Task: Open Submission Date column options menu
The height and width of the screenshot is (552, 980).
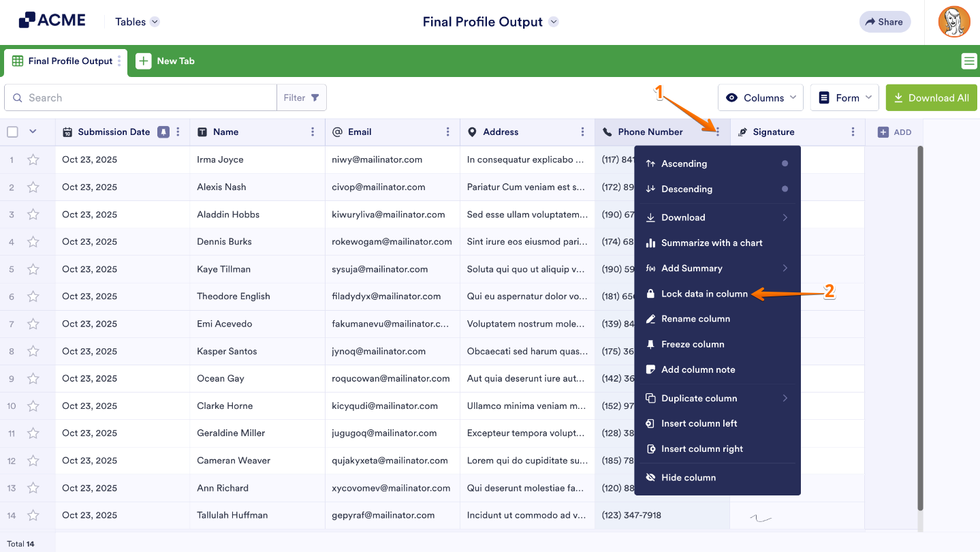Action: pos(178,132)
